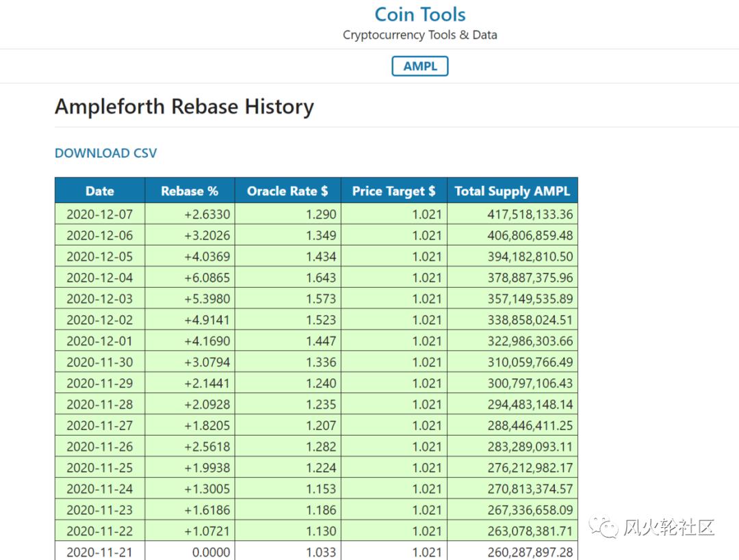739x560 pixels.
Task: Click oracle rate 1.224
Action: (x=321, y=468)
